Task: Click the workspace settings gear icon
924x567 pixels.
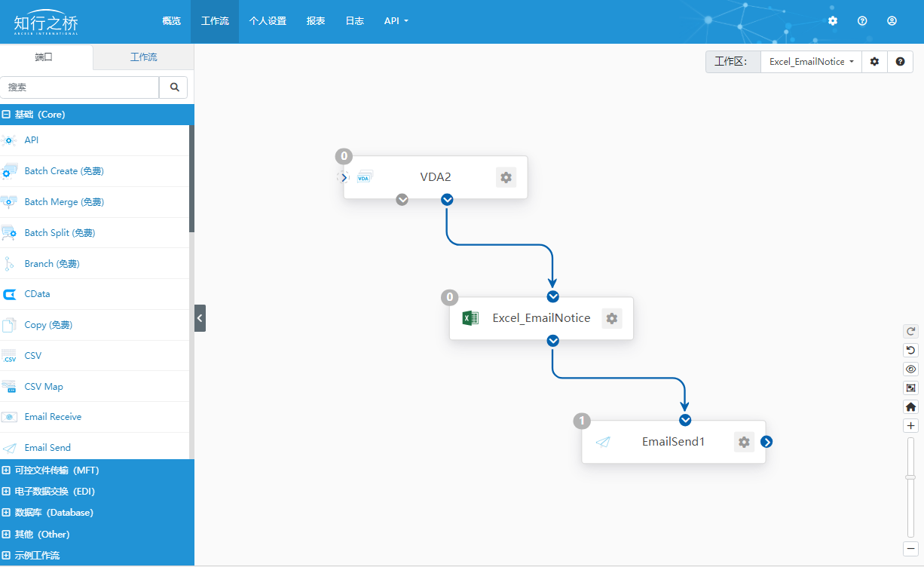Action: pos(874,62)
